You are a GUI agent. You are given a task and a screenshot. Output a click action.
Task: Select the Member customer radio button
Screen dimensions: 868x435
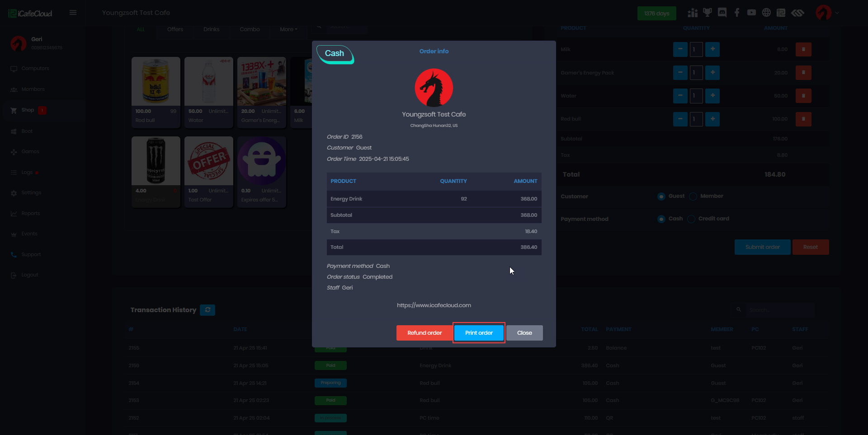pyautogui.click(x=693, y=196)
